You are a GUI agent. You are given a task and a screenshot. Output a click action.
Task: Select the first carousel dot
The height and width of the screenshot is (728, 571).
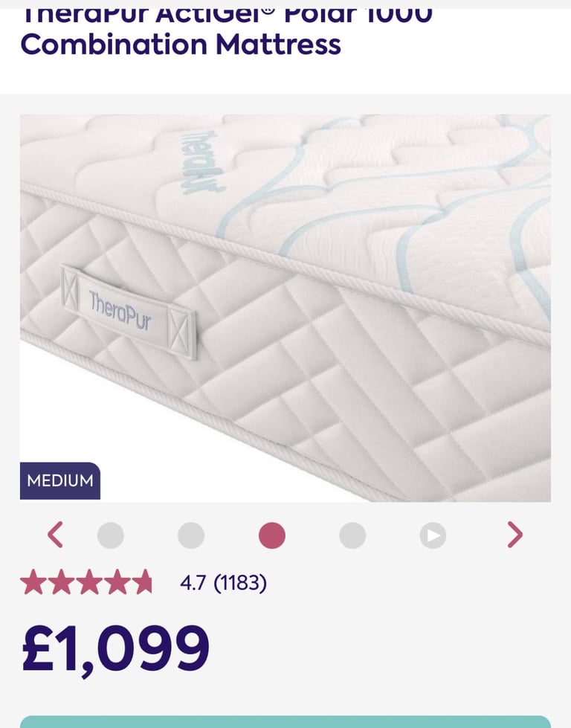111,535
